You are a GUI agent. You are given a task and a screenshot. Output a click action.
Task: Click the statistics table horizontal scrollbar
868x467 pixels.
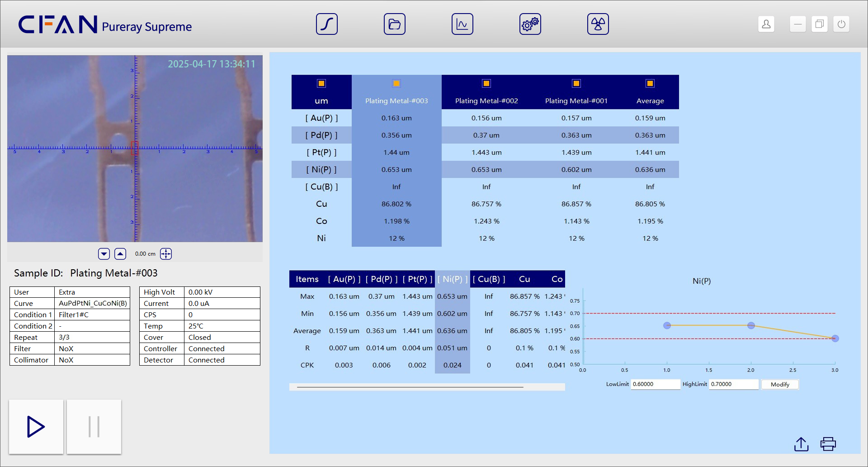[410, 387]
